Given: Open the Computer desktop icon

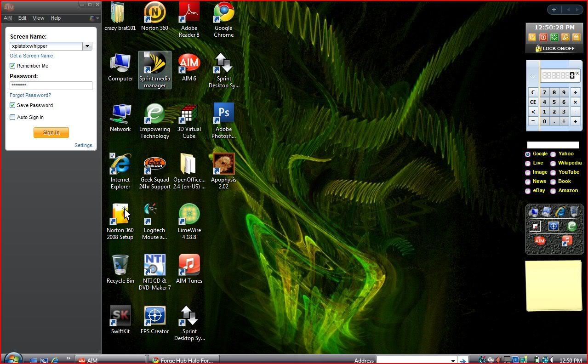Looking at the screenshot, I should pyautogui.click(x=120, y=67).
